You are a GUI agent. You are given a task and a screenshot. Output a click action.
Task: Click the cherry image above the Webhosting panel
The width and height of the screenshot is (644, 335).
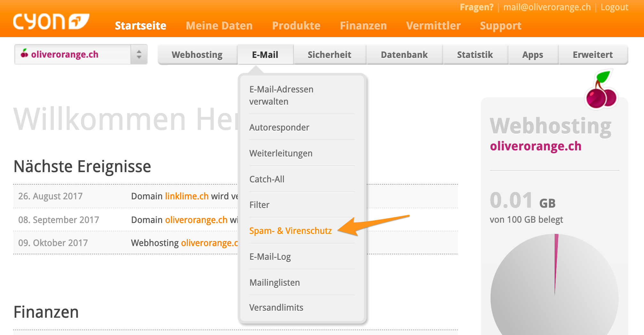601,89
